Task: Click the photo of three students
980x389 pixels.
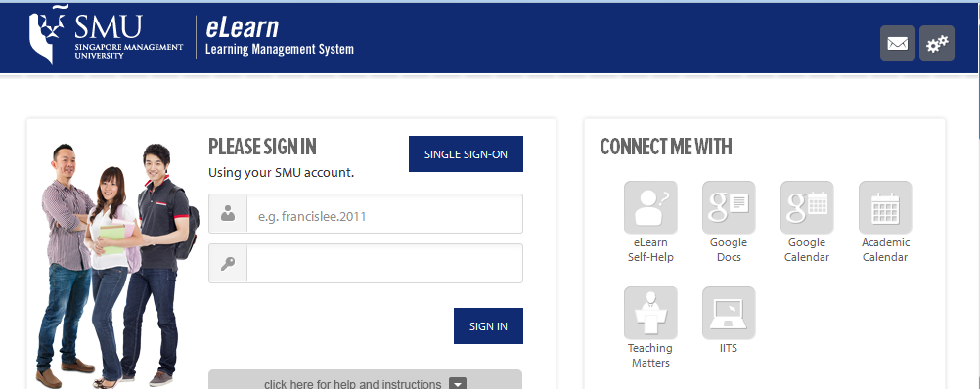Action: 116,265
